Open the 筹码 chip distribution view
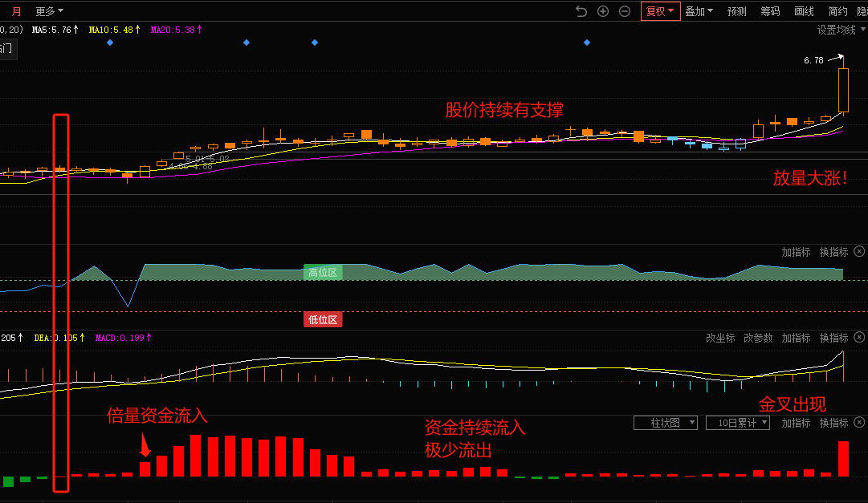This screenshot has width=868, height=503. click(x=770, y=11)
